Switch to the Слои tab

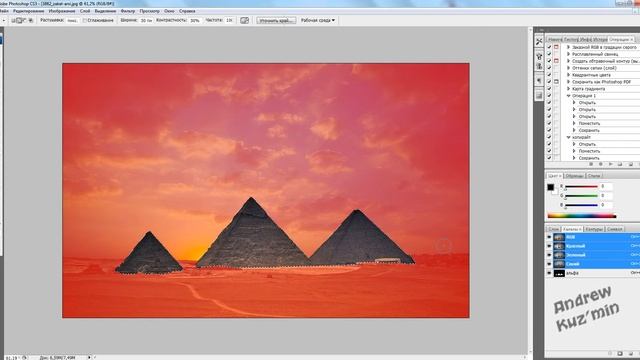554,229
